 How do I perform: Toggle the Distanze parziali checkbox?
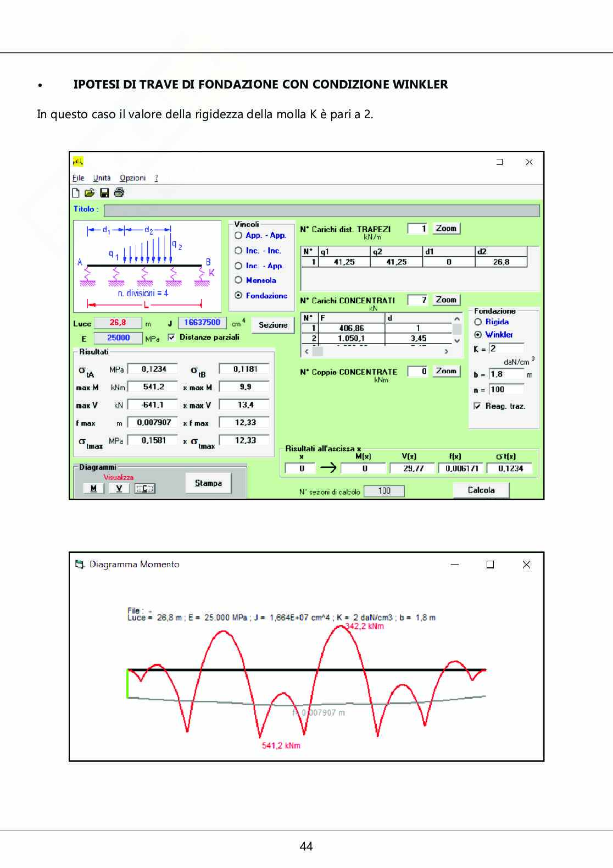pos(171,338)
